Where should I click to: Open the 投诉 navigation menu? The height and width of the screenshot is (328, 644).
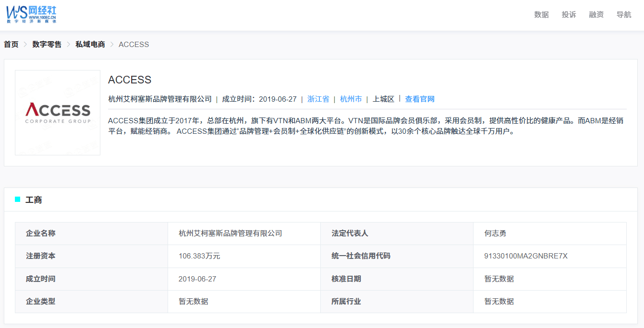pos(569,15)
